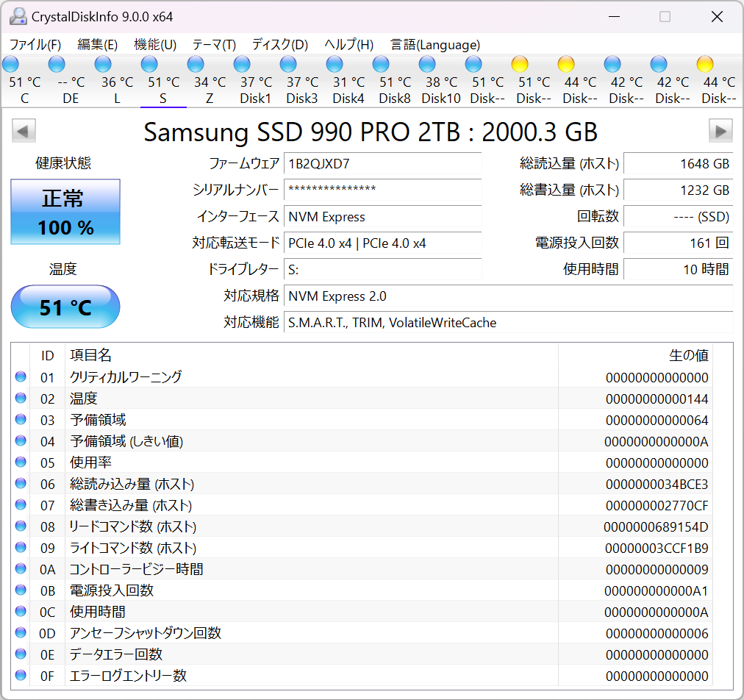
Task: Click raw value 0000000034BCE3
Action: point(657,484)
